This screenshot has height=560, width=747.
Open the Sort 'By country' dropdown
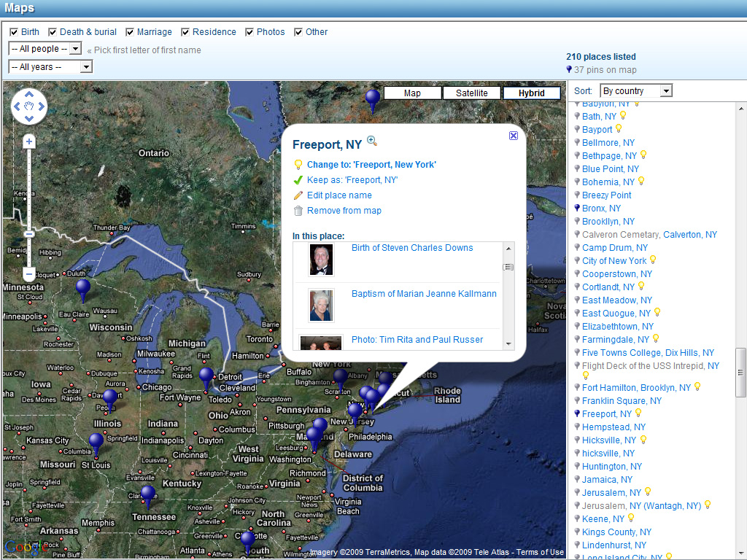[x=635, y=90]
